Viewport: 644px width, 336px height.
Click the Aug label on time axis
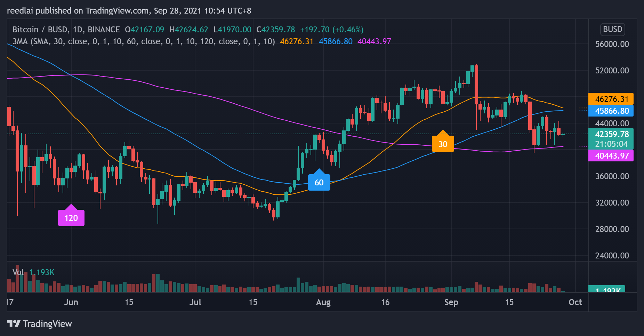(x=323, y=302)
